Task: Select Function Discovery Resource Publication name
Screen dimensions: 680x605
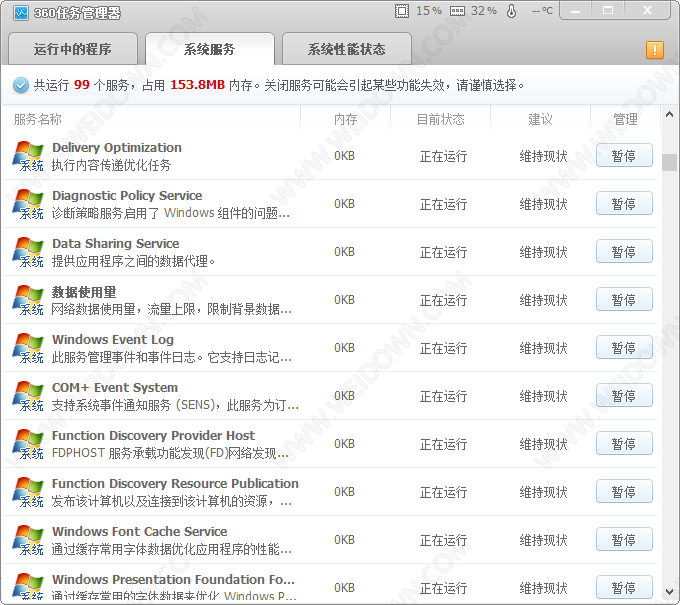Action: pyautogui.click(x=175, y=484)
